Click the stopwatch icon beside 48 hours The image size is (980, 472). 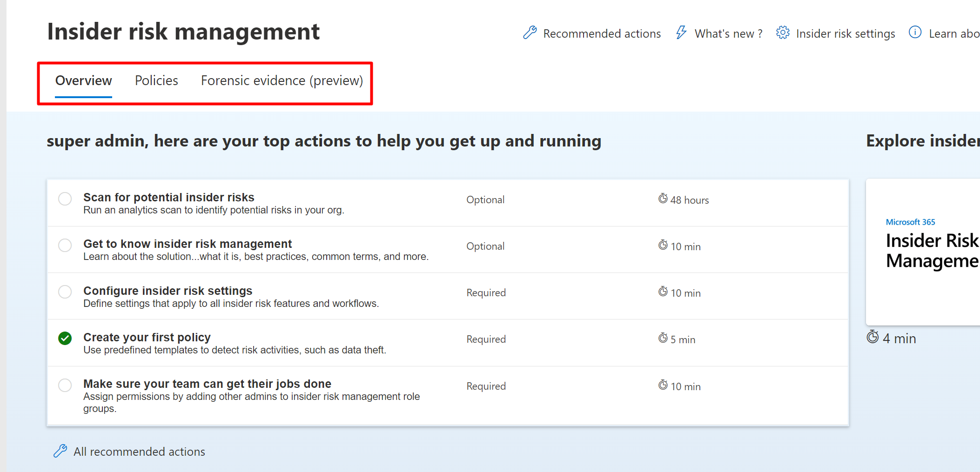[663, 199]
